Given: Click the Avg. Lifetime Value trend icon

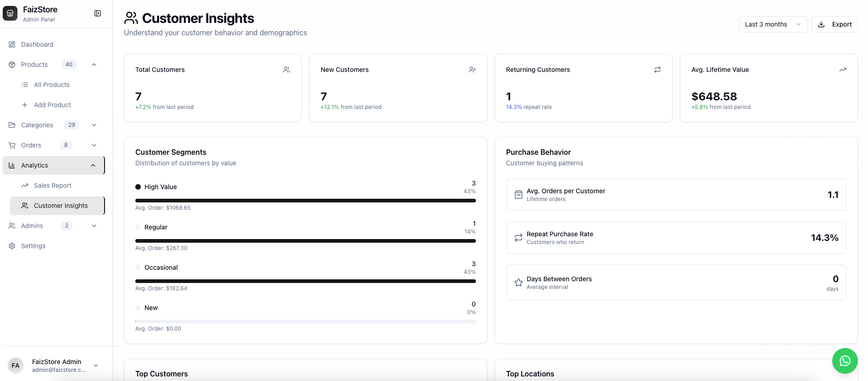Looking at the screenshot, I should click(x=842, y=70).
